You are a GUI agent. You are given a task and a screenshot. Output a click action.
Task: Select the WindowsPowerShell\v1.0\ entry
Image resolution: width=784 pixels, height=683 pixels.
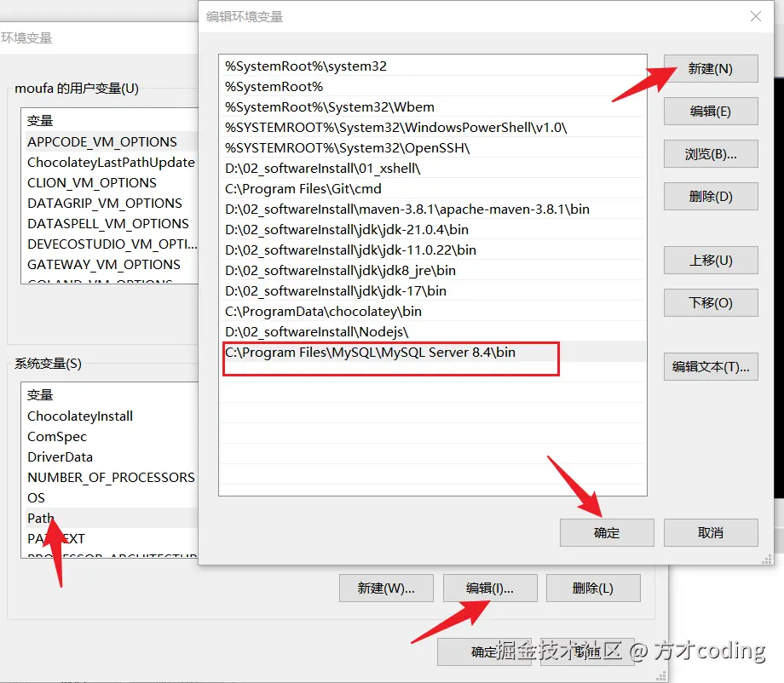pos(433,128)
